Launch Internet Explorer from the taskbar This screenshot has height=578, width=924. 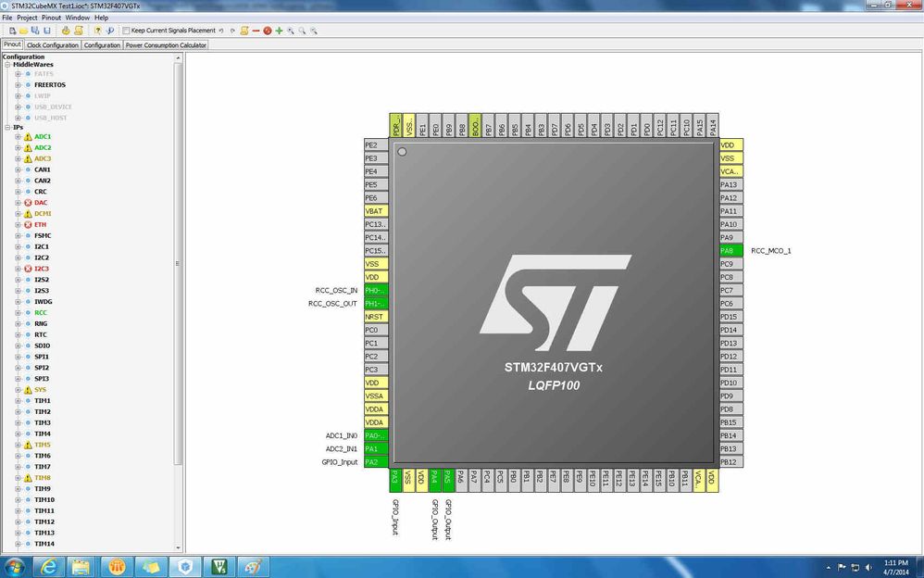pyautogui.click(x=48, y=567)
